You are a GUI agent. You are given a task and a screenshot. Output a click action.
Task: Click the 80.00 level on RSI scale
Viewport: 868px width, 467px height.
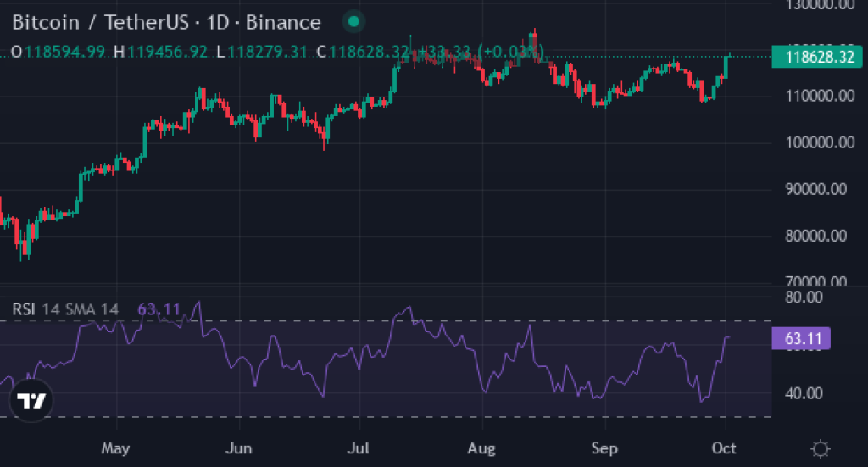804,297
